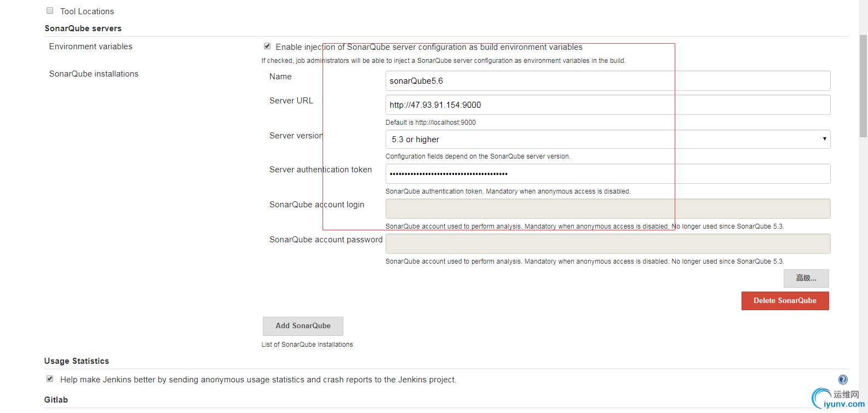Toggle the anonymous usage statistics checkbox
The width and height of the screenshot is (868, 413).
click(50, 379)
